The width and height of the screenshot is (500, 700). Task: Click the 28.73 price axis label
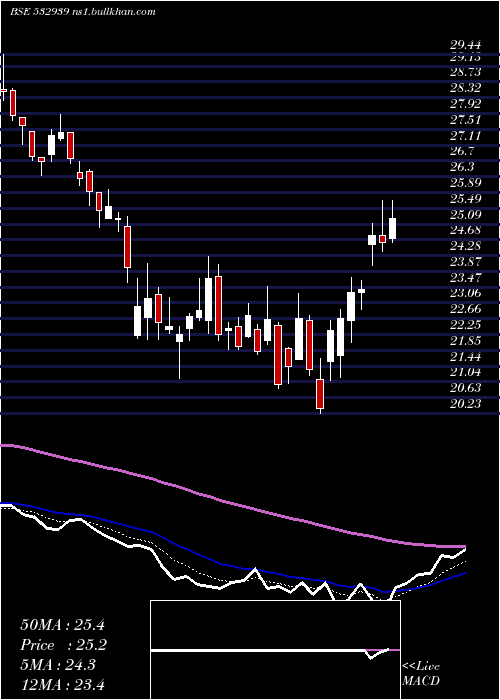point(466,74)
